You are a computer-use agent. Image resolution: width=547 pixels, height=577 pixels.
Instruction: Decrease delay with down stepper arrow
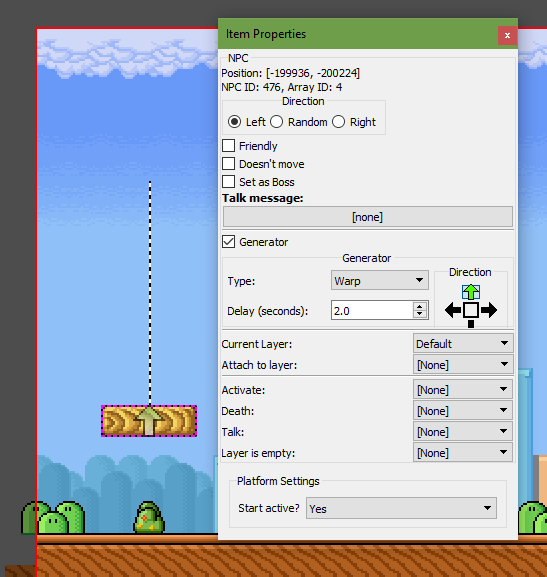(420, 315)
